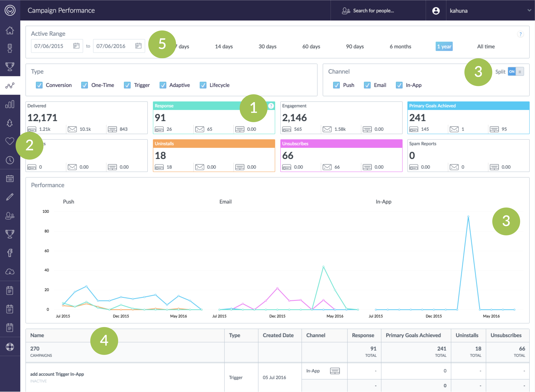Uncheck the Conversion type checkbox
The image size is (535, 392).
39,85
